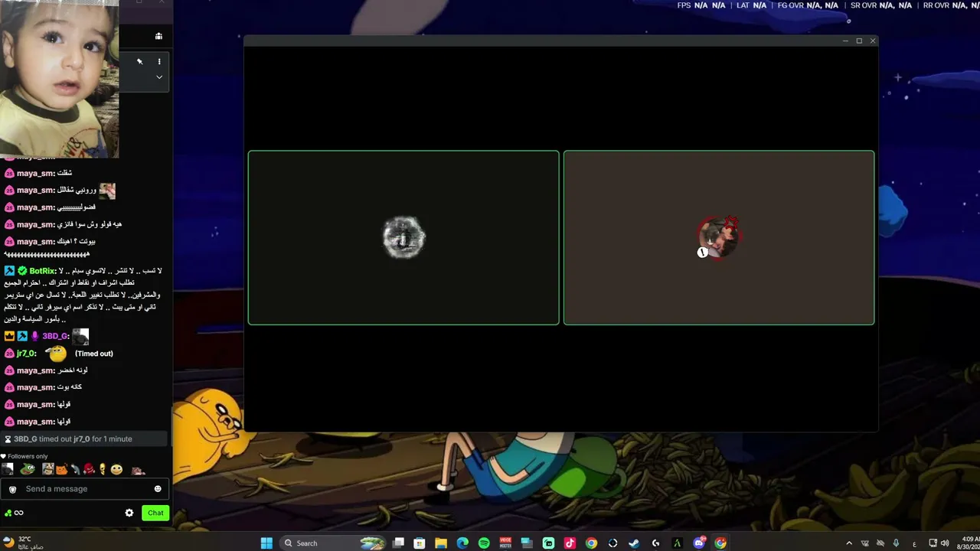Image resolution: width=980 pixels, height=551 pixels.
Task: Open TikTok from taskbar
Action: 570,543
